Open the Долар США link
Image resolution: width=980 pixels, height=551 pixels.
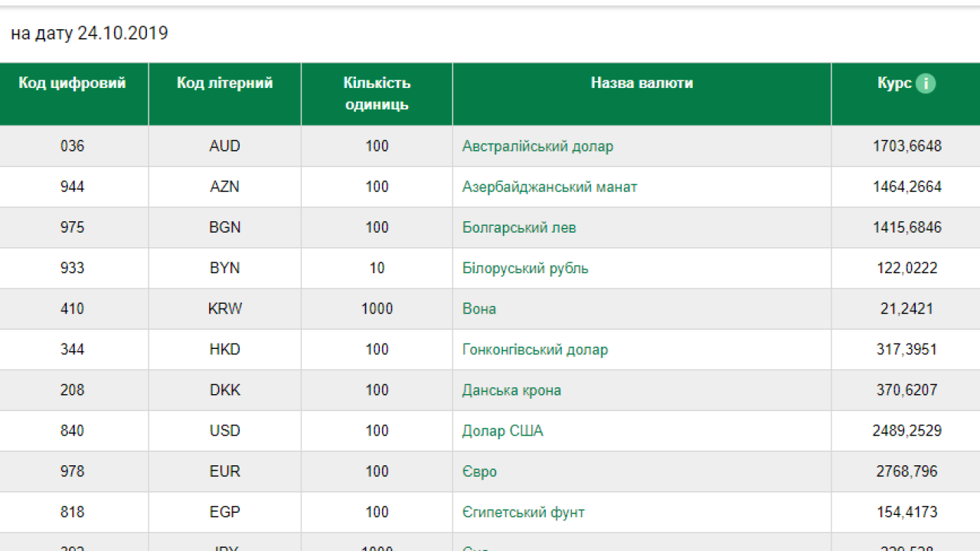502,431
